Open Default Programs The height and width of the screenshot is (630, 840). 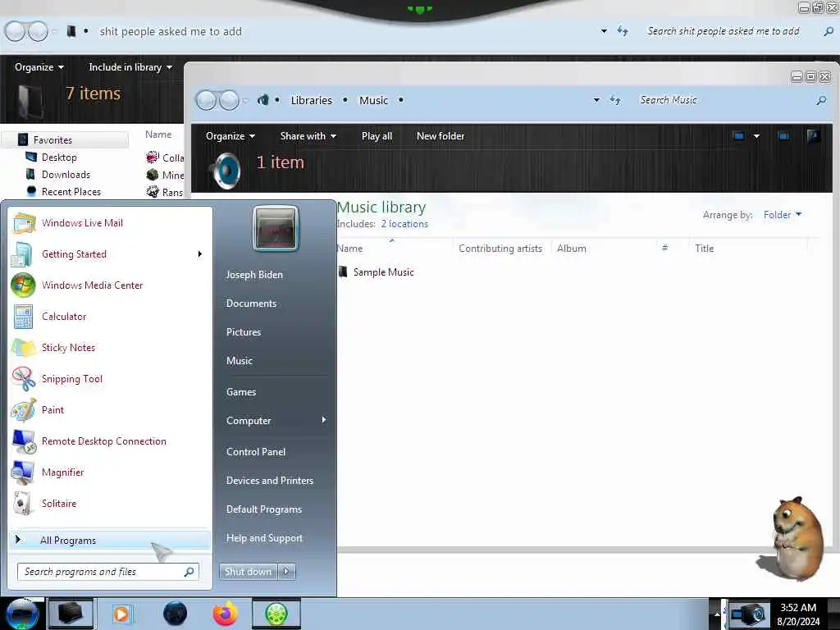point(264,509)
